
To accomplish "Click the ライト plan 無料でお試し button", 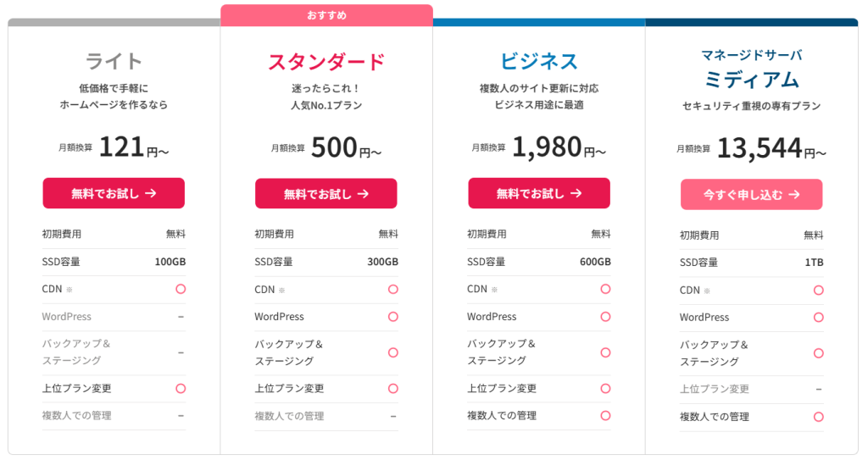I will (x=114, y=193).
